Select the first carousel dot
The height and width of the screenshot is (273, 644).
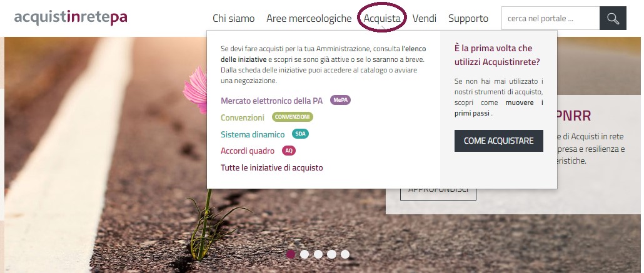(x=291, y=254)
